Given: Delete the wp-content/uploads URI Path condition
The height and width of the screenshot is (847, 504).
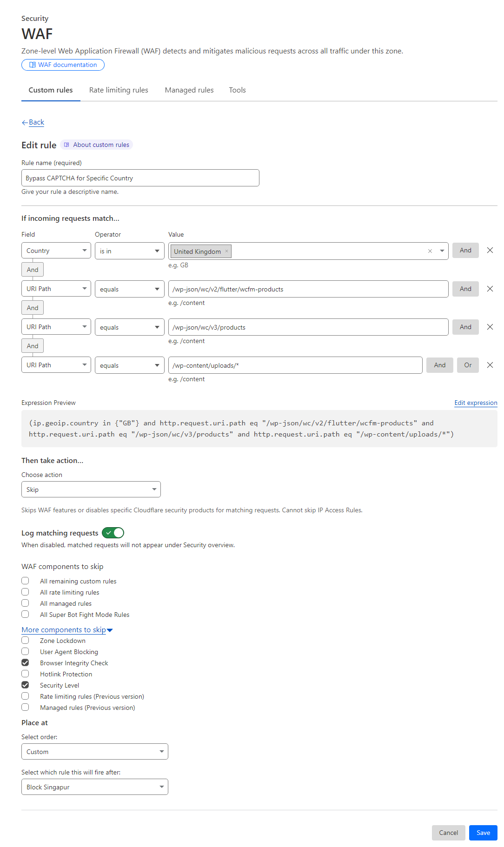Looking at the screenshot, I should 490,365.
